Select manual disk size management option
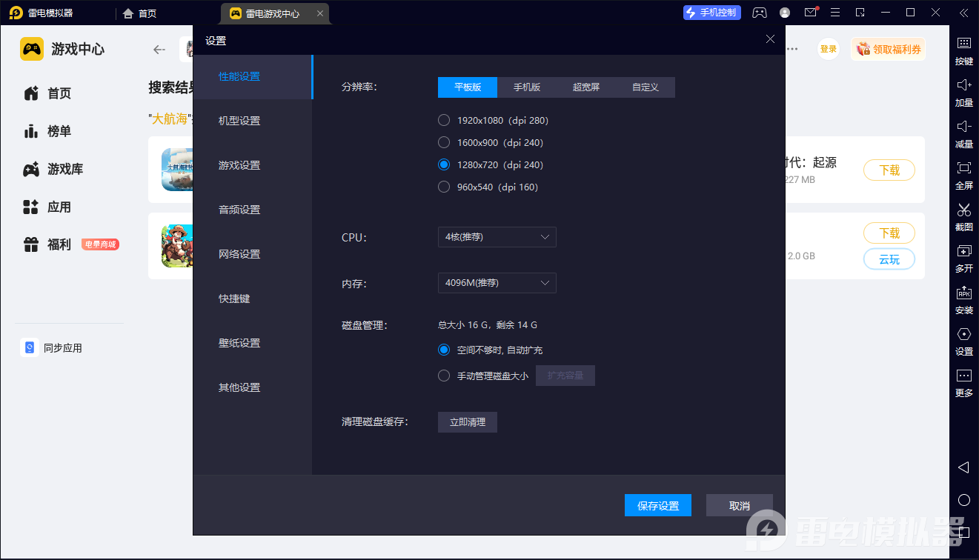The width and height of the screenshot is (979, 560). click(444, 376)
